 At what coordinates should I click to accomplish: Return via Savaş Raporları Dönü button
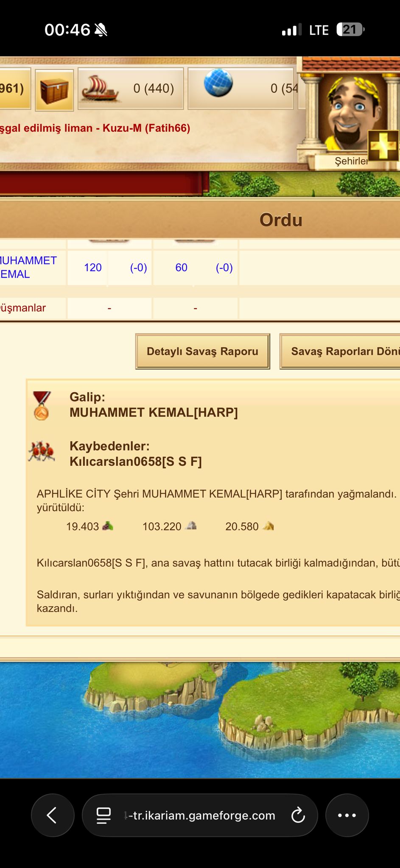point(340,351)
